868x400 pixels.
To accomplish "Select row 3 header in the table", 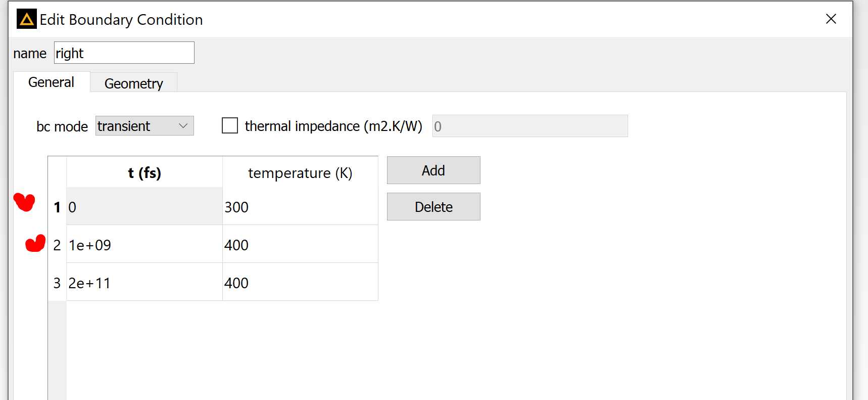I will (x=57, y=282).
